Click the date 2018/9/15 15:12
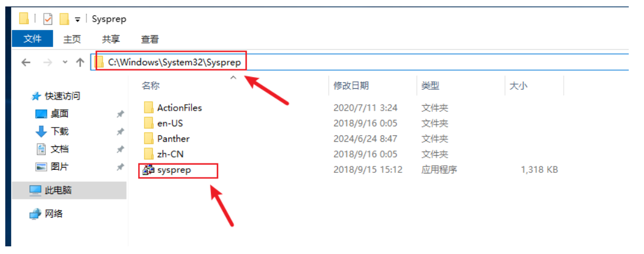This screenshot has height=254, width=644. tap(368, 170)
